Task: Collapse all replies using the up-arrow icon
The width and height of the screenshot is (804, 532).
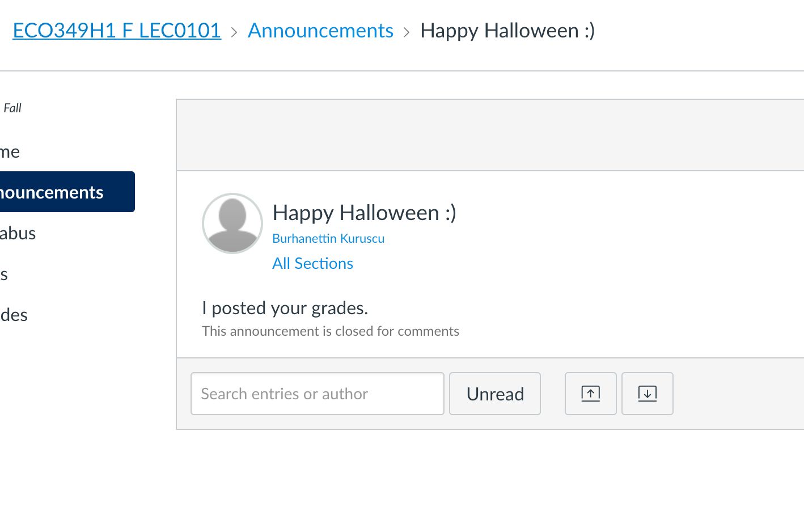Action: (x=590, y=394)
